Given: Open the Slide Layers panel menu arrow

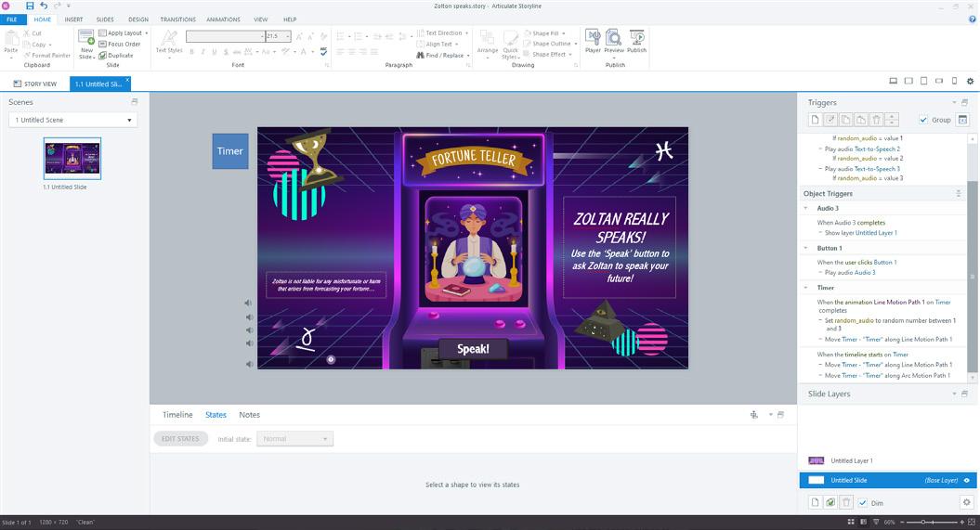Looking at the screenshot, I should tap(954, 394).
